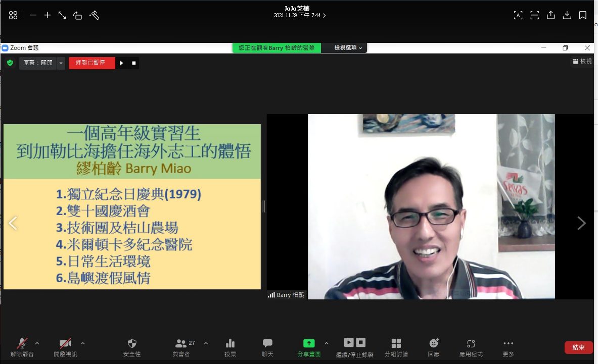Zoom out with the minus icon
The height and width of the screenshot is (364, 598).
tap(33, 15)
